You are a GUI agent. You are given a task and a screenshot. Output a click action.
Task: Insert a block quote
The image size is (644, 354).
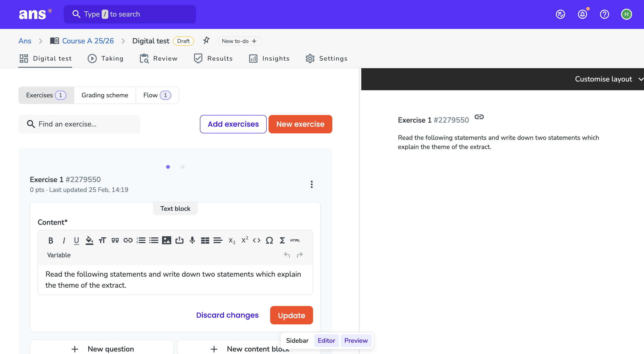(115, 240)
